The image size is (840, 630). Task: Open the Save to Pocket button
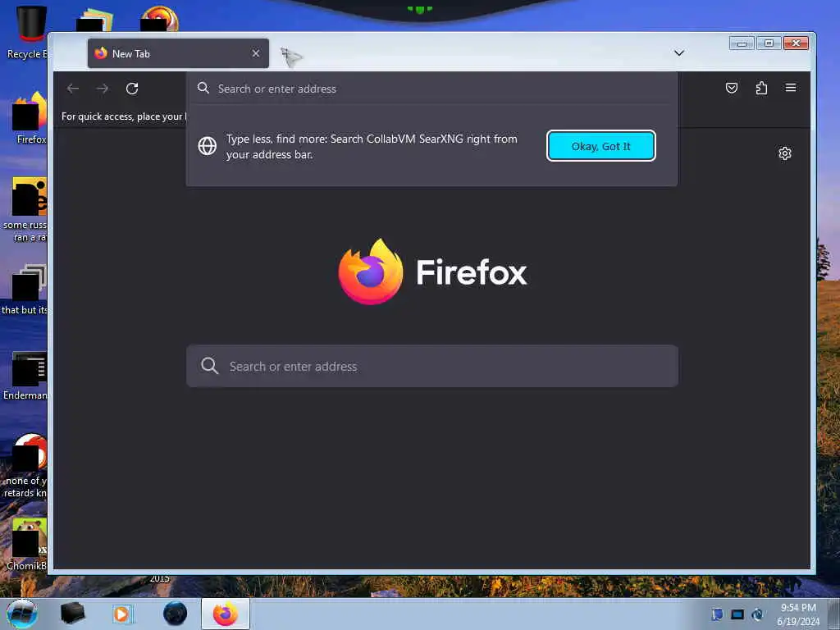(x=731, y=88)
